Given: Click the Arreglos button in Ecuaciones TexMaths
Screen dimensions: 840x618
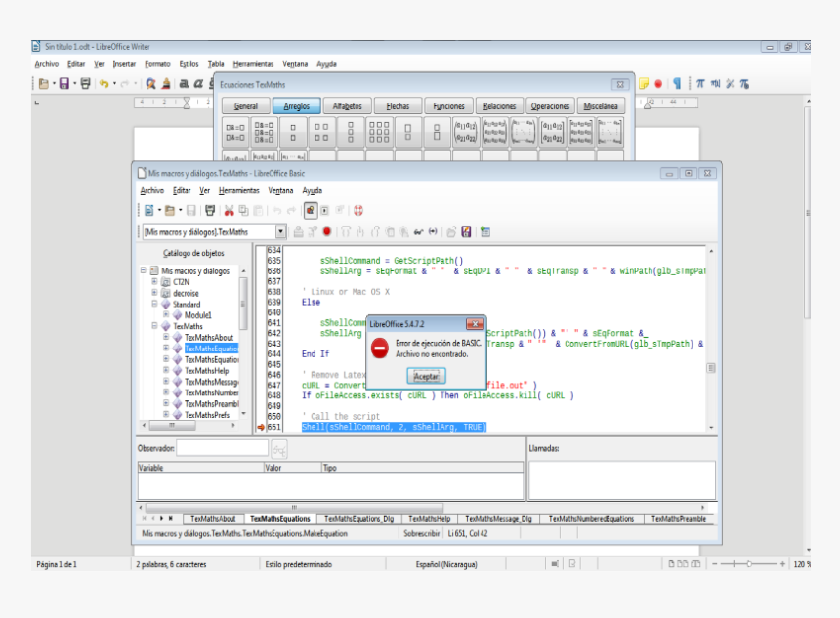Looking at the screenshot, I should tap(296, 106).
